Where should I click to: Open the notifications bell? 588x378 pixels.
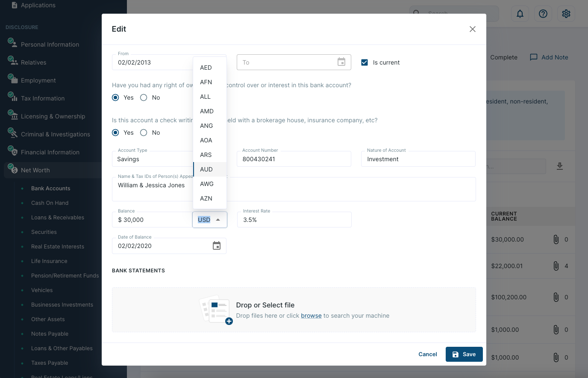pyautogui.click(x=520, y=14)
